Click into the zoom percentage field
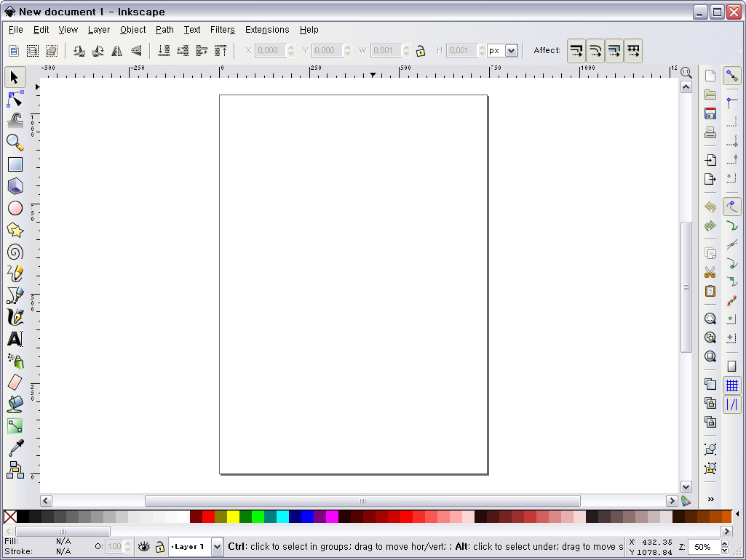 (703, 547)
